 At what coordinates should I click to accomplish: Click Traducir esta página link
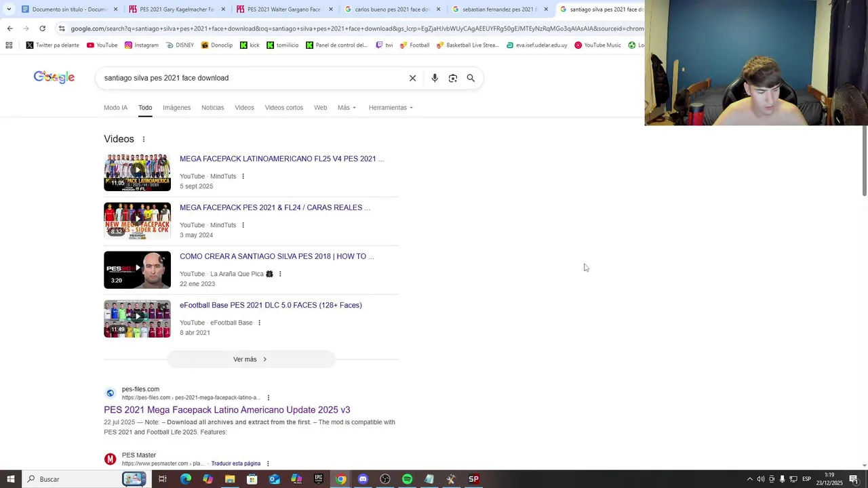(235, 464)
